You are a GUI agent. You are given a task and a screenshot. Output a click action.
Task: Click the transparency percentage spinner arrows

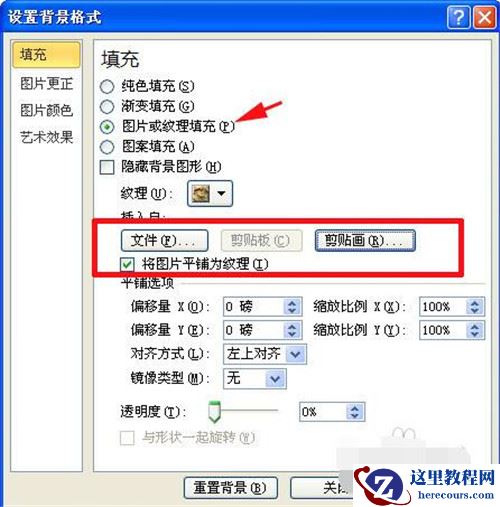point(355,412)
